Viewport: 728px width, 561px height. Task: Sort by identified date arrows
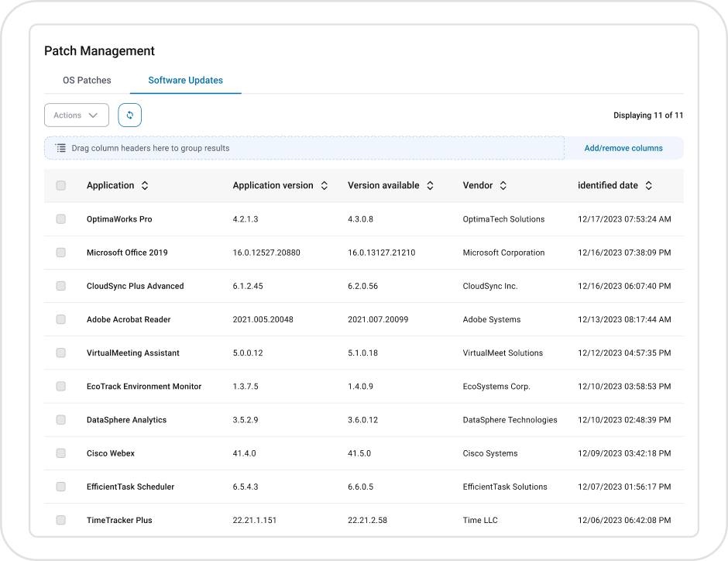point(648,186)
